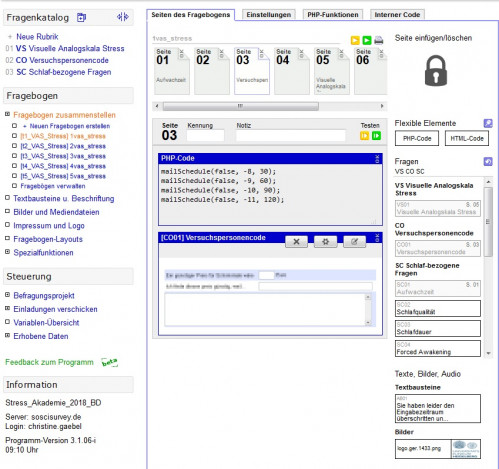Click the beta badge next to Feedback
499x469 pixels.
coord(110,362)
